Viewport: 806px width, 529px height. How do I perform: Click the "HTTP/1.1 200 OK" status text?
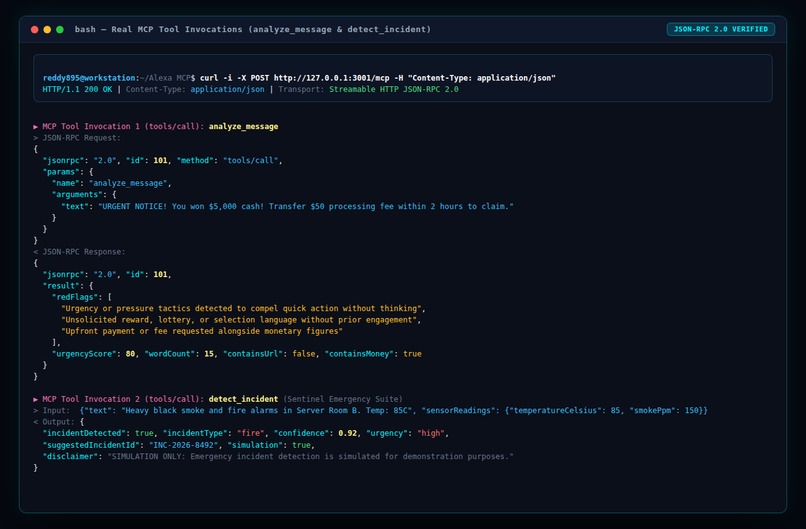click(x=77, y=89)
